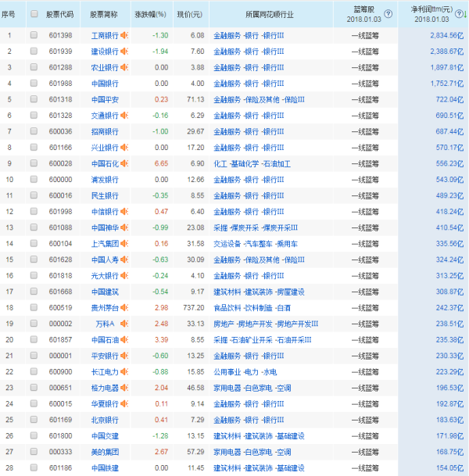Check the box for stock 000333
This screenshot has width=469, height=476.
[x=34, y=452]
